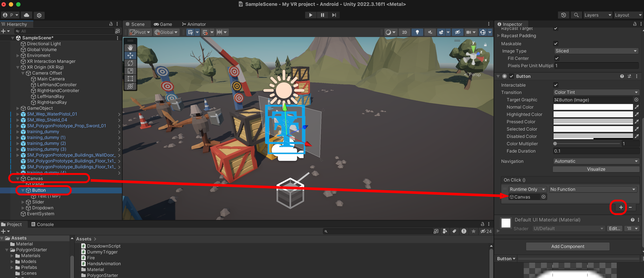Click the Step frame button
The height and width of the screenshot is (278, 644).
[x=334, y=15]
